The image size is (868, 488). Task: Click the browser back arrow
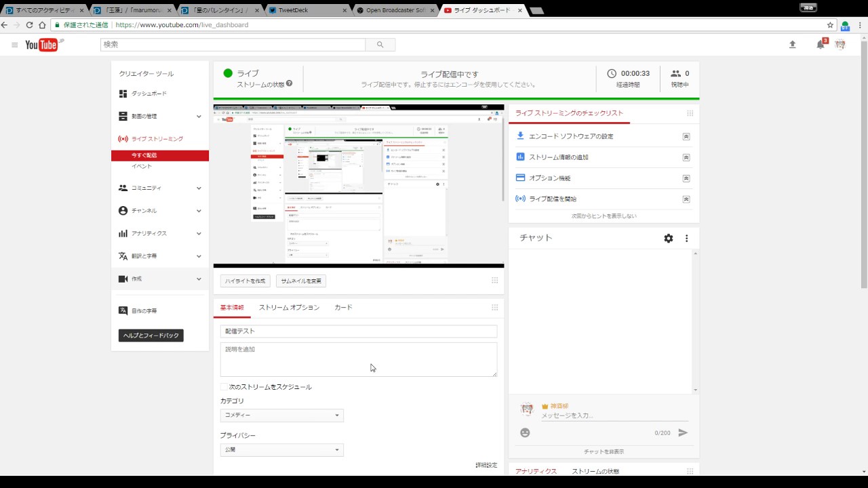[x=5, y=25]
